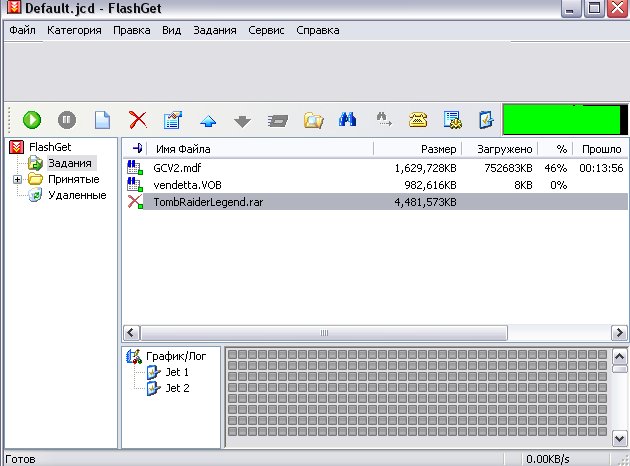The image size is (630, 466).
Task: Click block graph scrollbar down arrow
Action: (x=619, y=438)
